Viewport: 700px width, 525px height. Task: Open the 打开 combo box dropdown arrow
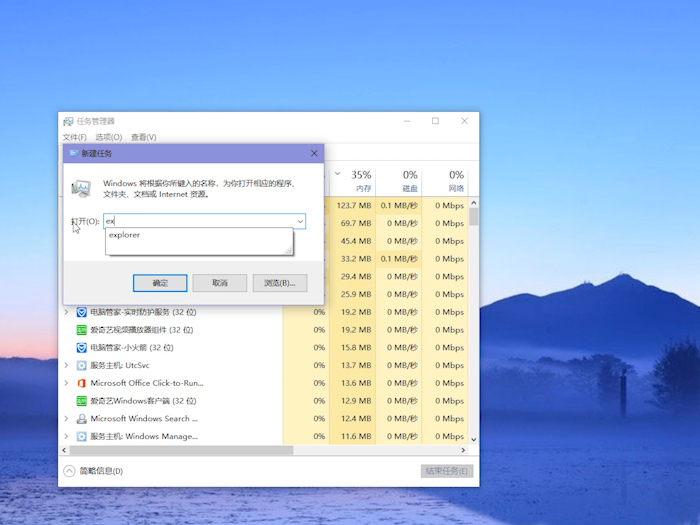[299, 221]
